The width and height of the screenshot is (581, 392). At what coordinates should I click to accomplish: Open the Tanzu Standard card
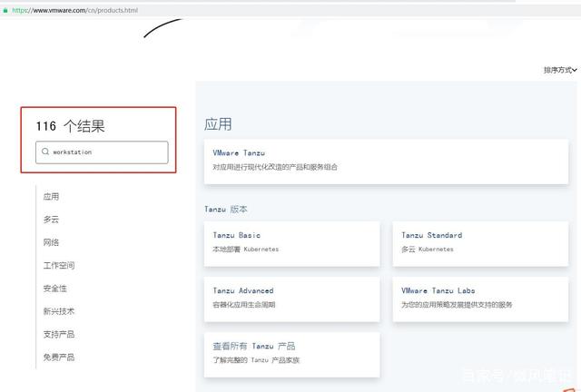coord(480,244)
